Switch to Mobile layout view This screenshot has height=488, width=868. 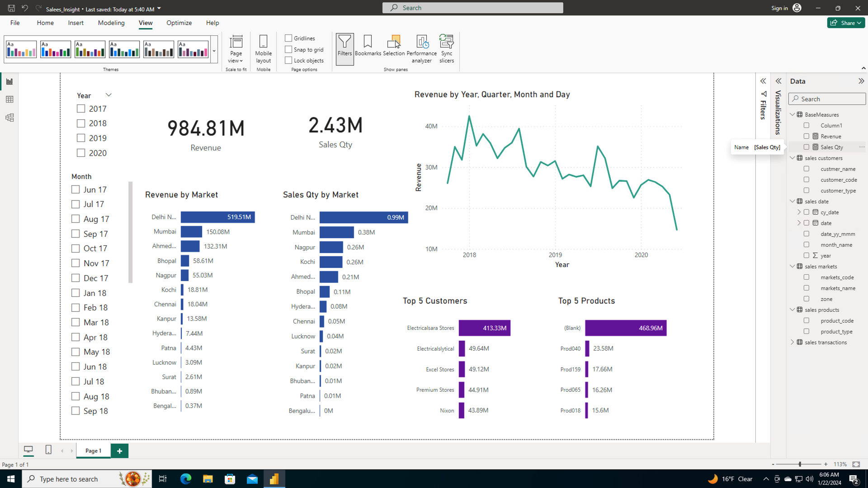pos(263,49)
